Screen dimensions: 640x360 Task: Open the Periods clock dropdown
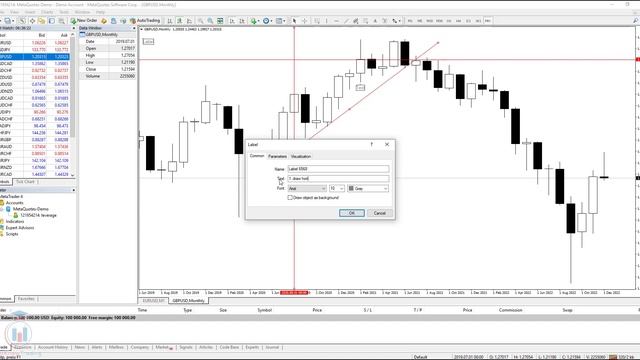click(x=268, y=20)
